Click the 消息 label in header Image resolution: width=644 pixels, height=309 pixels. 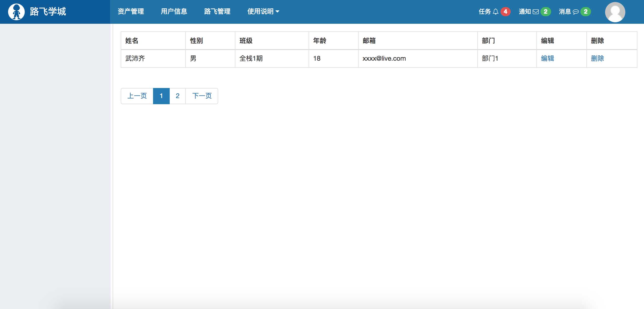[565, 12]
